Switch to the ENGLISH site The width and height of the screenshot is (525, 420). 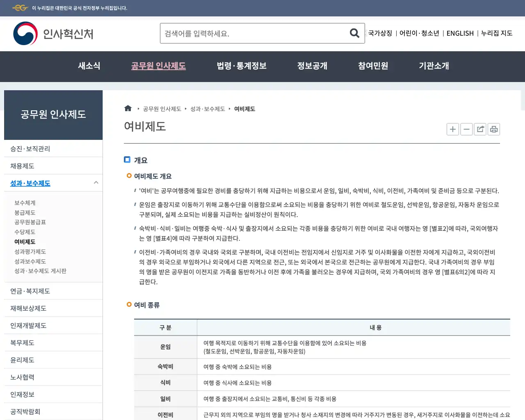point(460,33)
